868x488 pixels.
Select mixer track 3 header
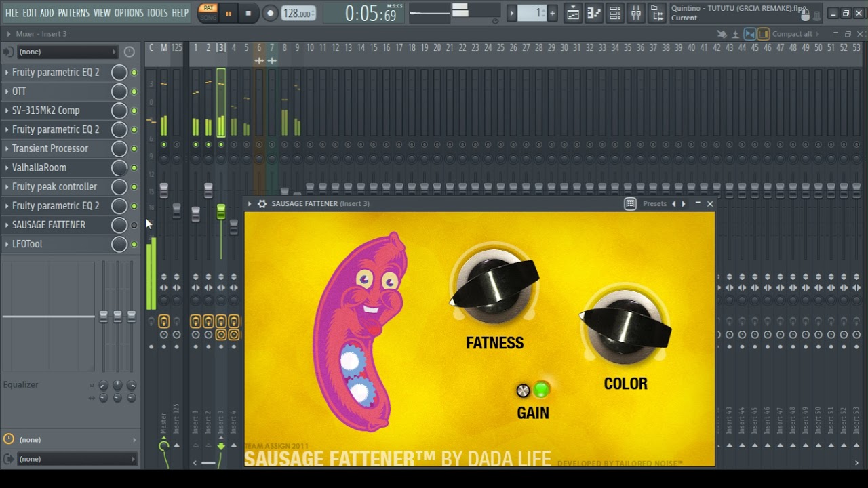[x=221, y=47]
